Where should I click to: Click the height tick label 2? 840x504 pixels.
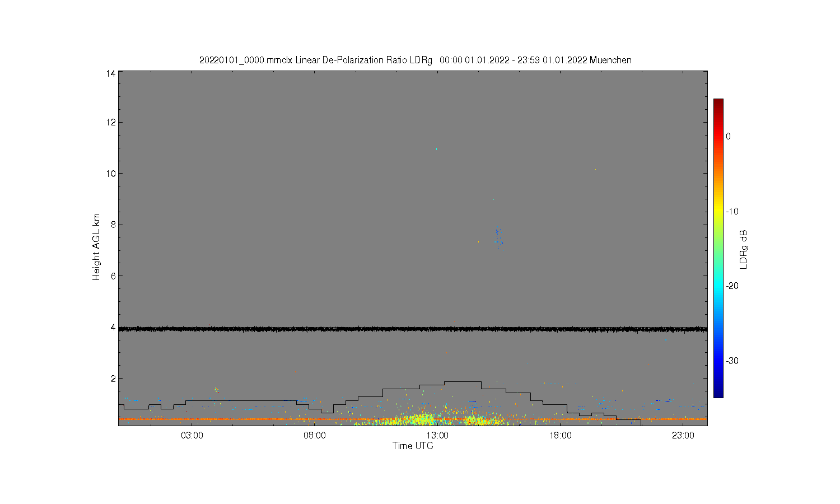(x=113, y=379)
